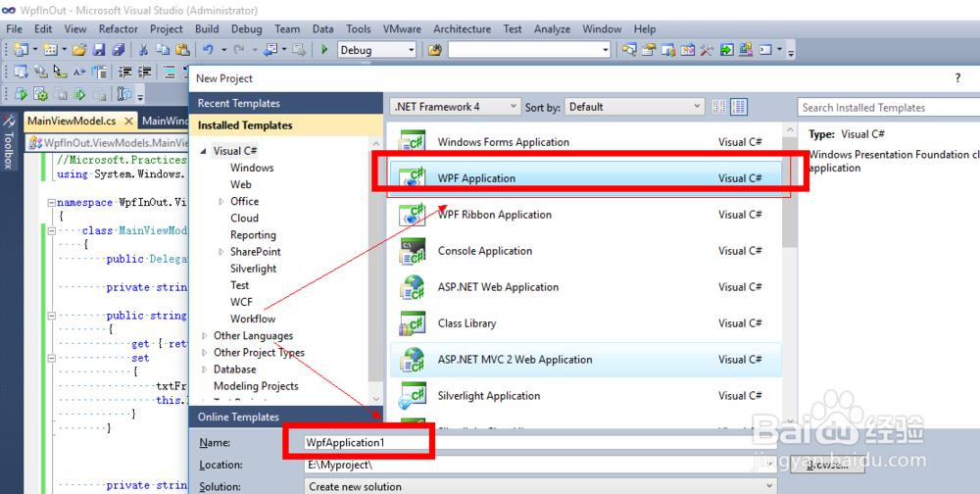This screenshot has height=494, width=980.
Task: Click the Location field with E:\Myproject\
Action: (x=541, y=465)
